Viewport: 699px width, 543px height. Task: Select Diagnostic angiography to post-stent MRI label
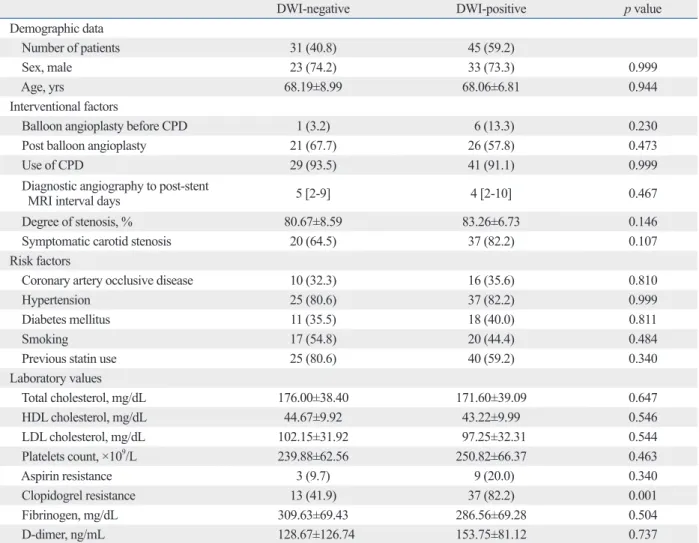tap(115, 193)
